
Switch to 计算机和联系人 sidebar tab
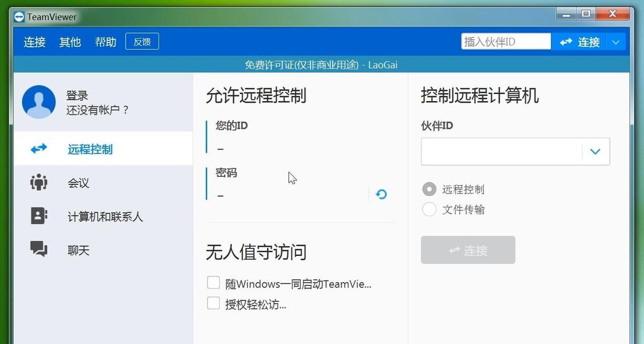coord(103,216)
